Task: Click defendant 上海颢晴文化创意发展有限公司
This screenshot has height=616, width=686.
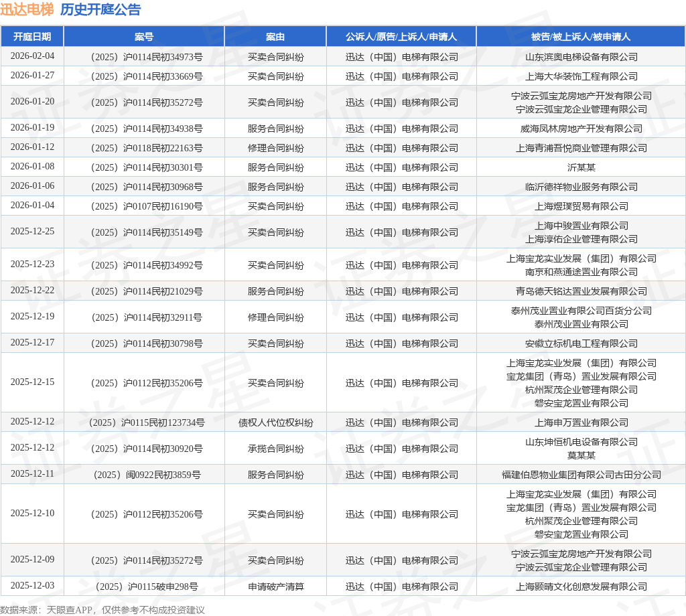Action: point(581,587)
